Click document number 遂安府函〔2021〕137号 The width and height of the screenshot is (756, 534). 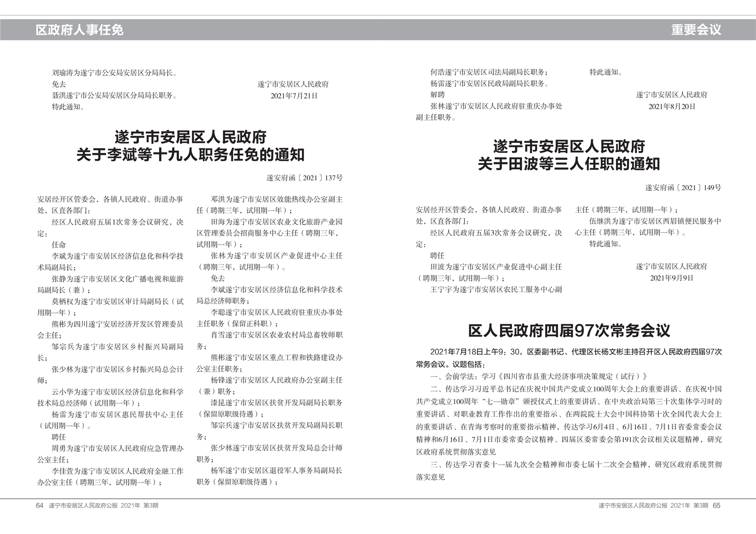304,178
